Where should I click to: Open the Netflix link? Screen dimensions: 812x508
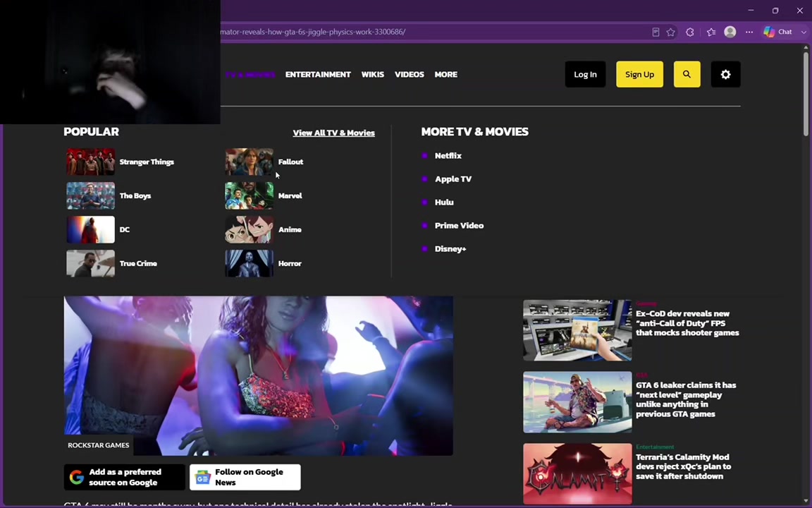tap(448, 155)
